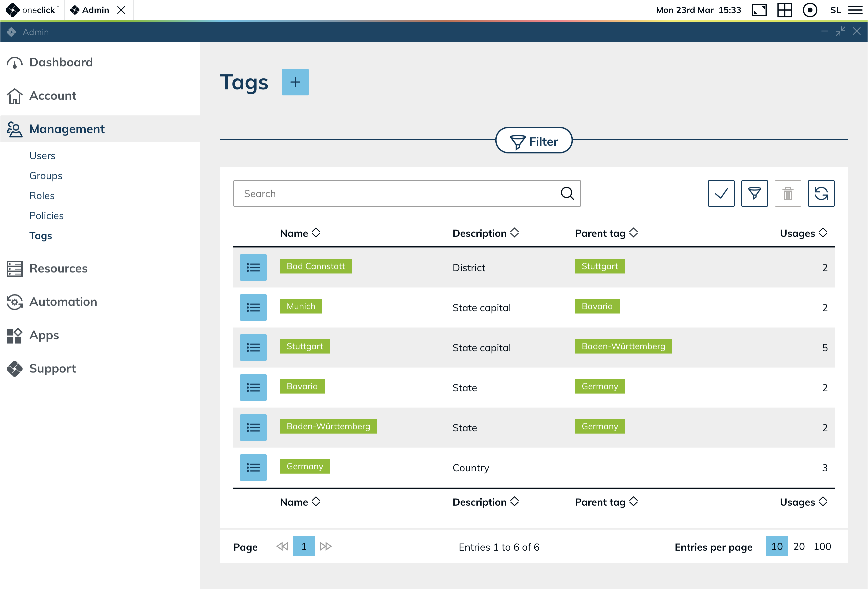
Task: Open the Resources sidebar section
Action: point(58,268)
